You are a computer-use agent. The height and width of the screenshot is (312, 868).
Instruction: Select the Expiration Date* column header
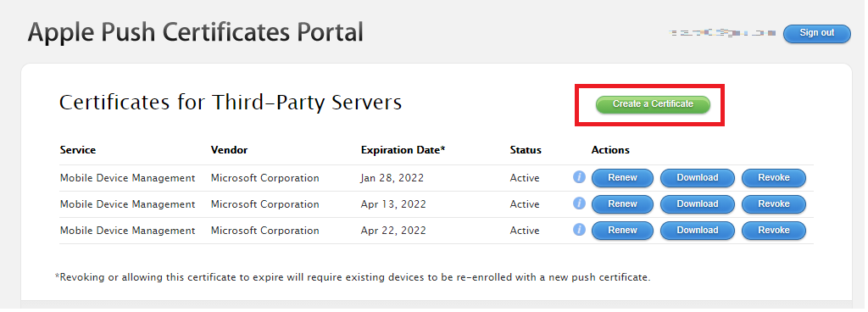403,150
